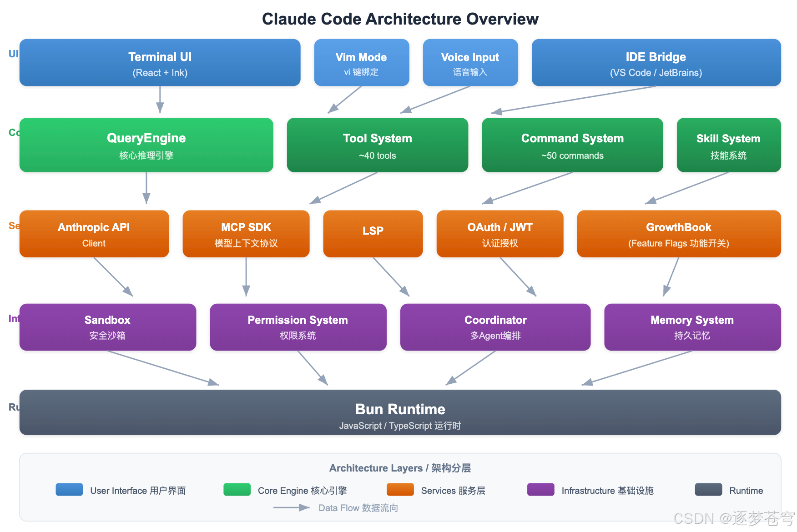Click the (React + Ink) subtitle text
Viewport: 797px width, 532px height.
pos(160,73)
